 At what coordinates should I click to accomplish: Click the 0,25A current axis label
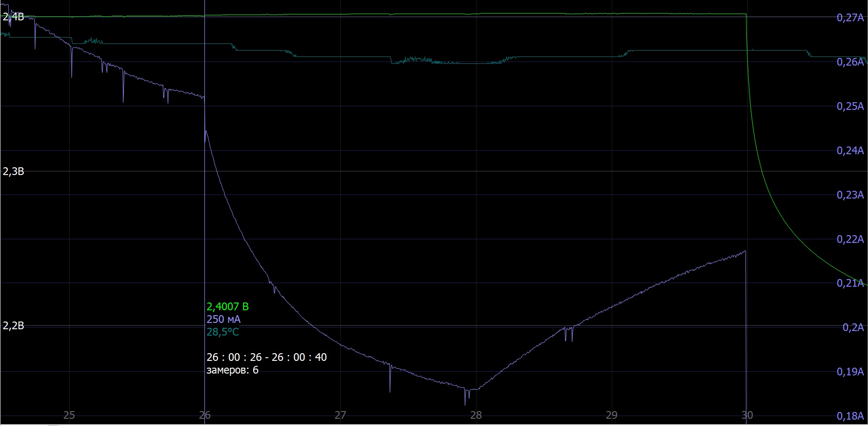[x=850, y=106]
